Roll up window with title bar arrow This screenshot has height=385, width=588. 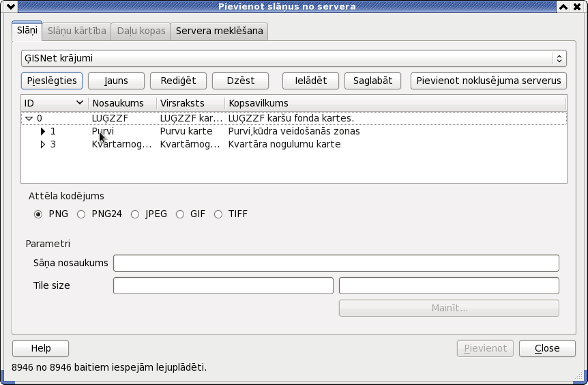[563, 6]
